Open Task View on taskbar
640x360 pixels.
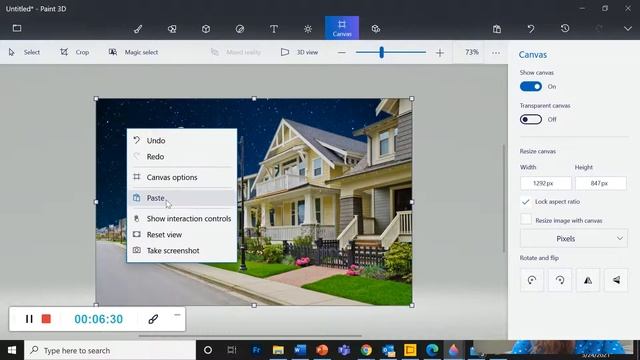pos(231,350)
